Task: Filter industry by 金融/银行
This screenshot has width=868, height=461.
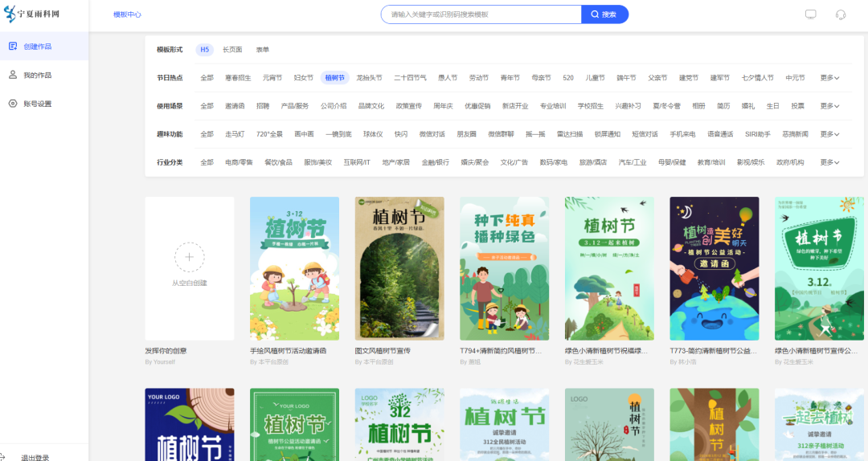Action: [x=436, y=163]
